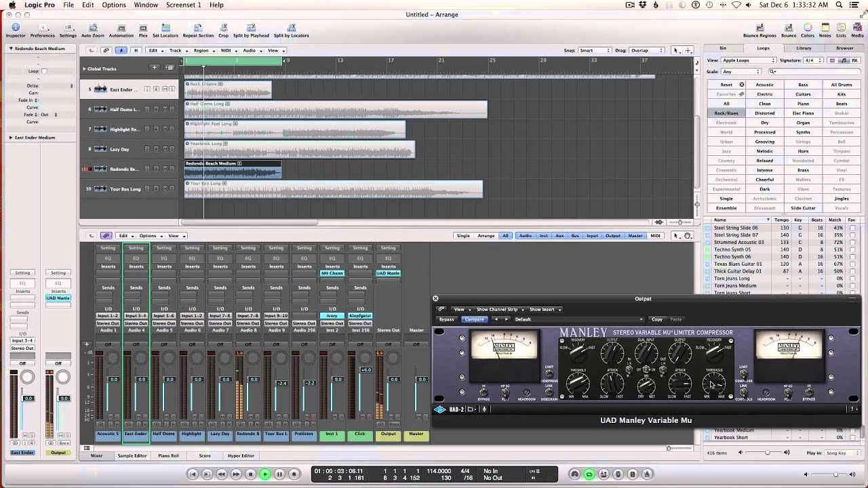Open the View dropdown showing Apple Loops
The width and height of the screenshot is (868, 488).
[x=749, y=60]
